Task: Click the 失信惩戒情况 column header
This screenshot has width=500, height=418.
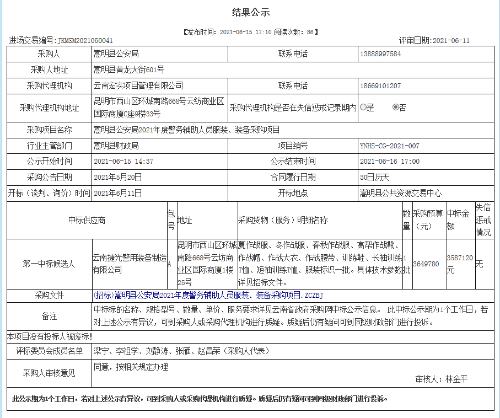Action: click(x=483, y=220)
